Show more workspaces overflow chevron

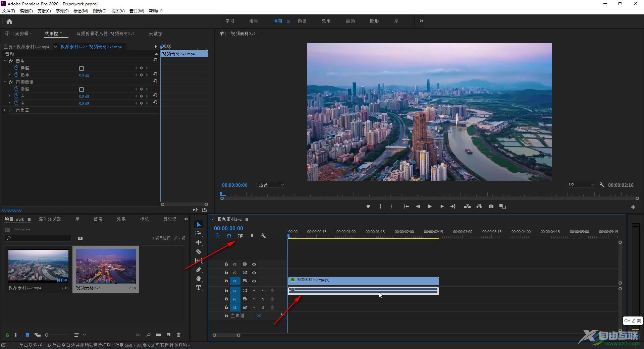[422, 21]
